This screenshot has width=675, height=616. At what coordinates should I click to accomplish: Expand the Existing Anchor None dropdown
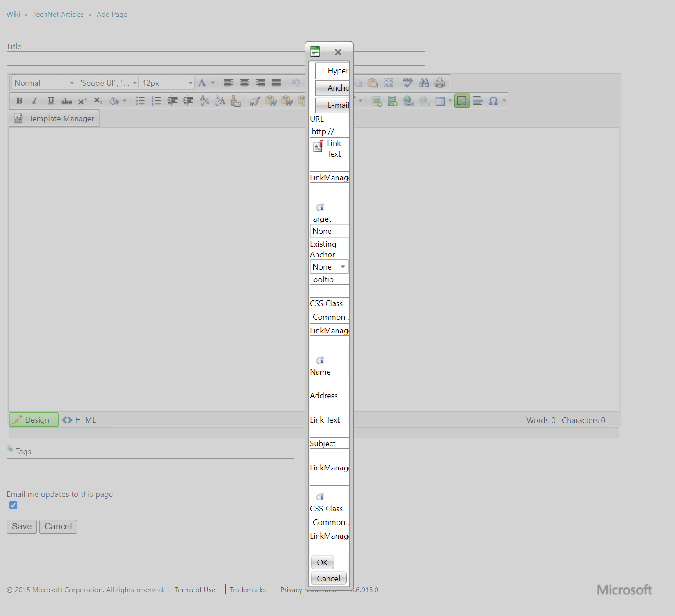[x=342, y=266]
